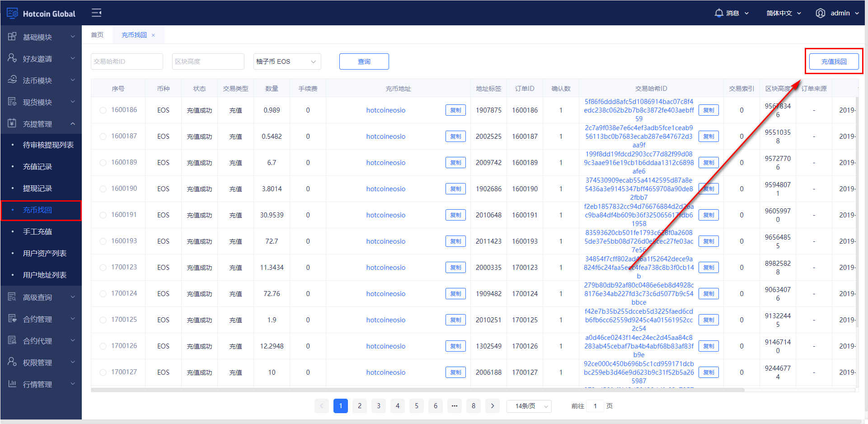
Task: Select radio button for row 1700125
Action: coord(103,320)
